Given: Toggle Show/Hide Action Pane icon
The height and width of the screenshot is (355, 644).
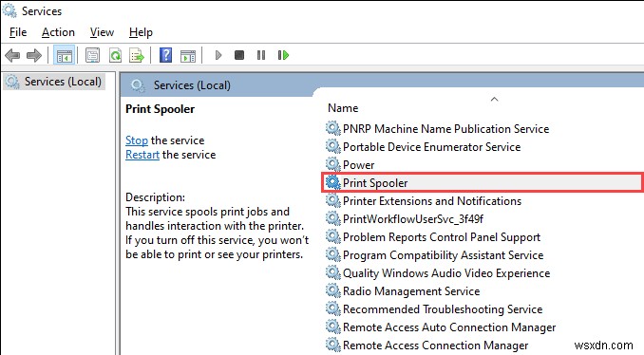Looking at the screenshot, I should pyautogui.click(x=188, y=55).
